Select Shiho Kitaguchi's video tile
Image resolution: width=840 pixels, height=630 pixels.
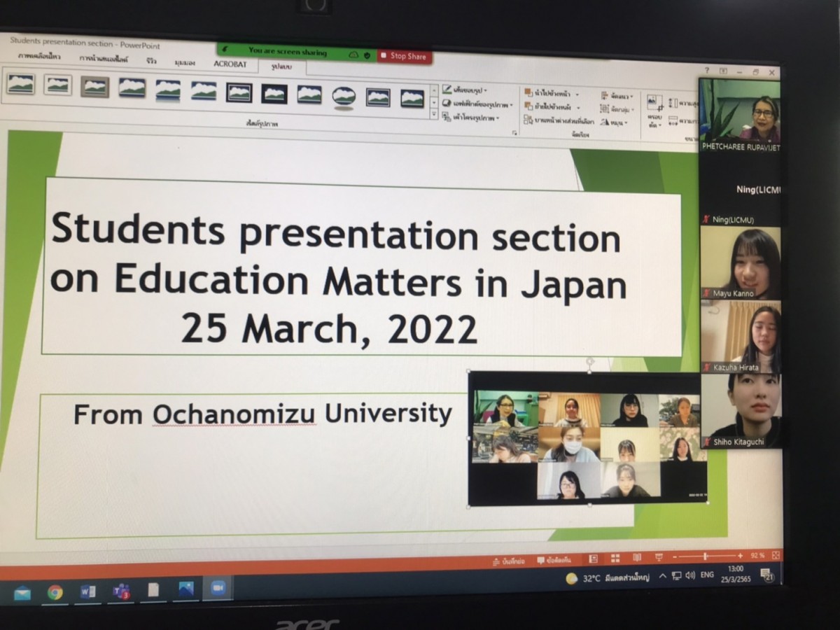pyautogui.click(x=741, y=412)
